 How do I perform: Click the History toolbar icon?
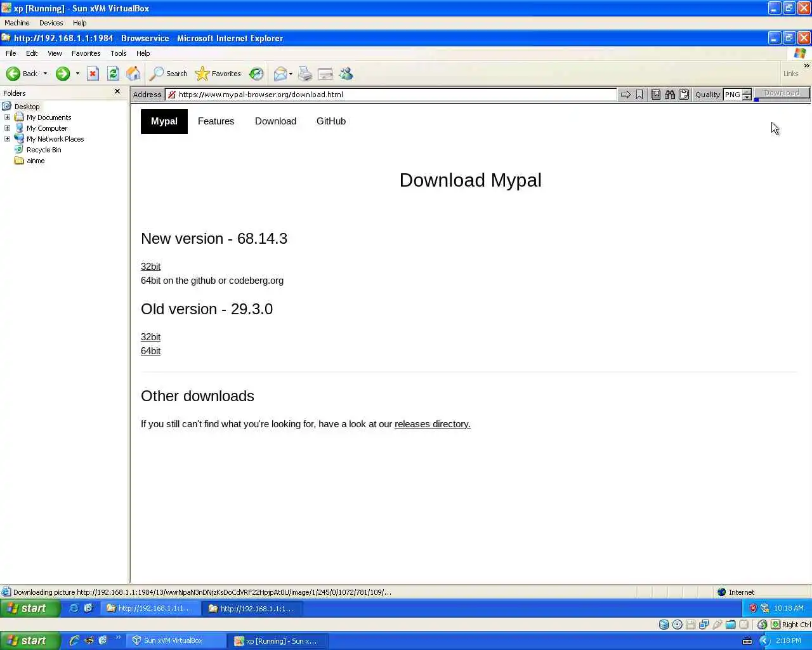click(256, 74)
